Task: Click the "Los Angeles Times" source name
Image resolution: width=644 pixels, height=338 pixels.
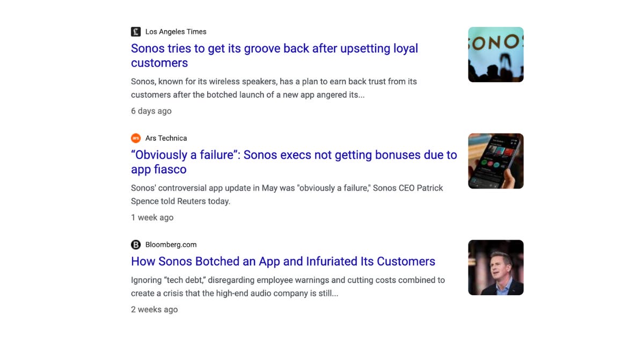Action: tap(176, 32)
